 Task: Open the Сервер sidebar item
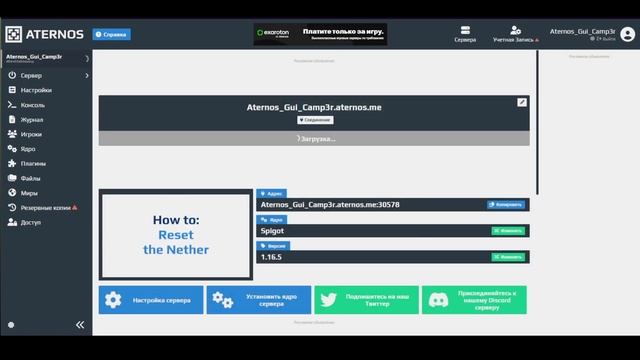coord(46,76)
